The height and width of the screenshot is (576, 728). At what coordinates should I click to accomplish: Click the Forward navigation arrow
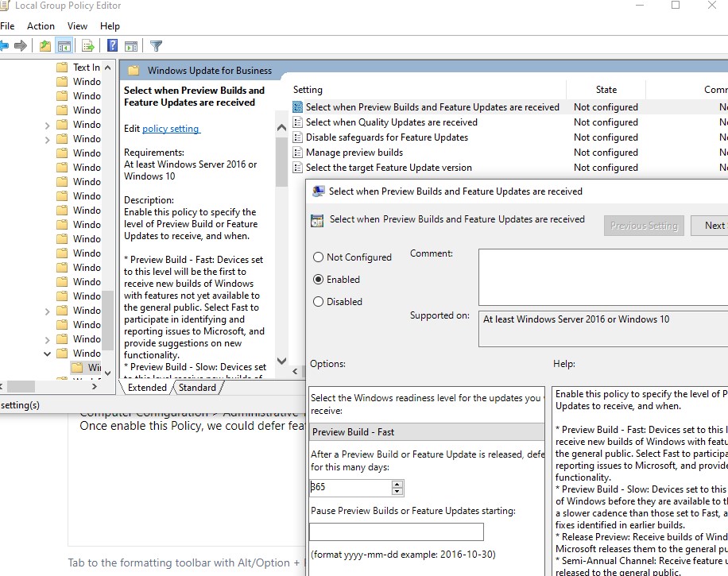tap(21, 45)
